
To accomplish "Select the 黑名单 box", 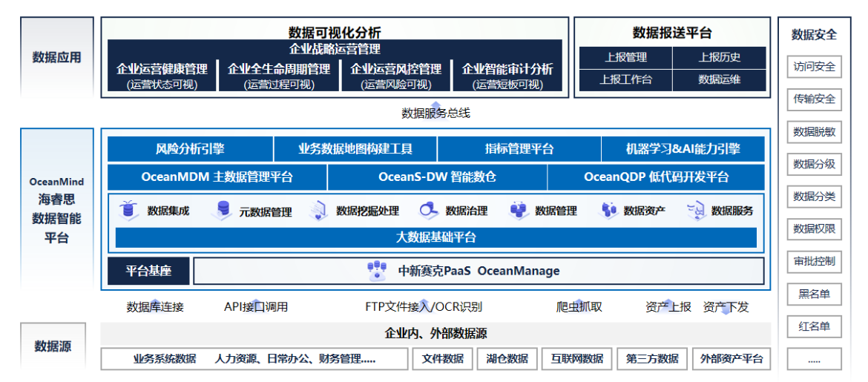I will (x=814, y=294).
